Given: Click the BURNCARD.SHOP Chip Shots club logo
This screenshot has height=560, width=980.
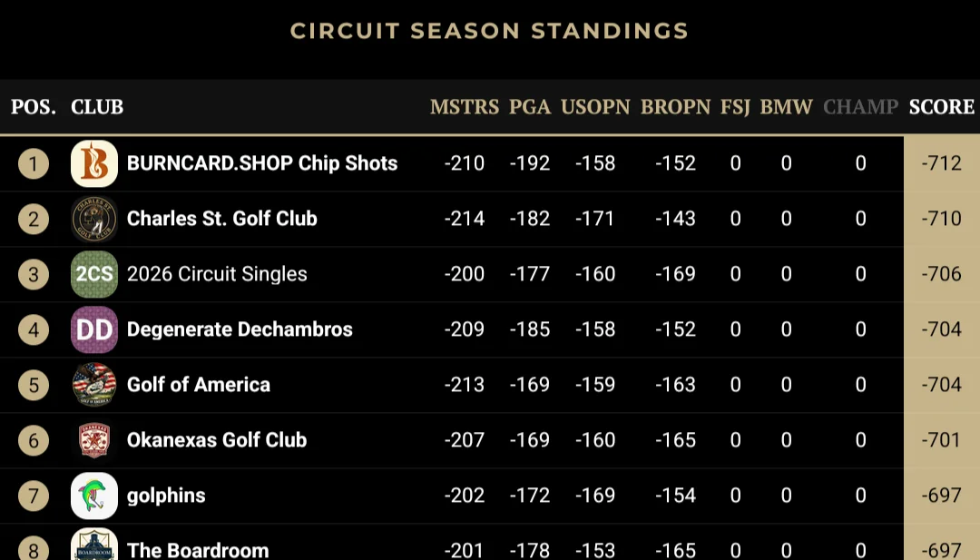Looking at the screenshot, I should (94, 163).
